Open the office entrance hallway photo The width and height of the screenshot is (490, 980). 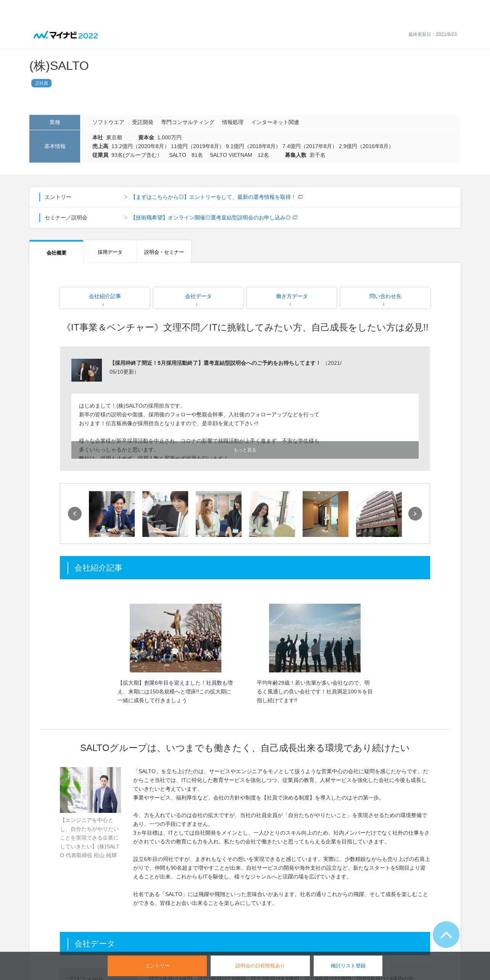(x=326, y=514)
